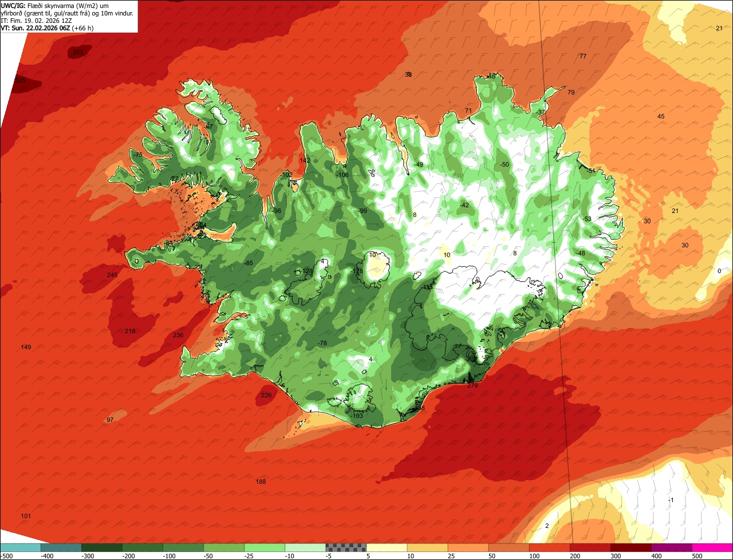
Task: Click the -50 value on the map interior
Action: [504, 164]
